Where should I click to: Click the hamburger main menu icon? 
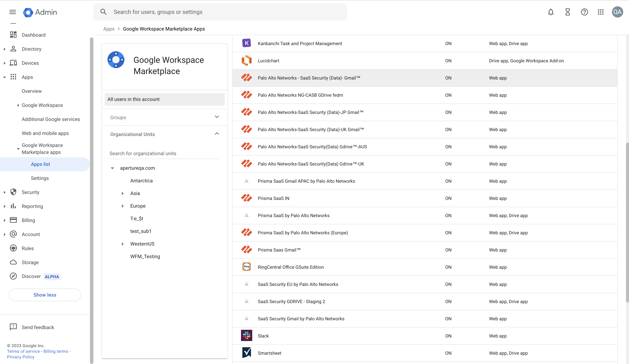point(12,12)
